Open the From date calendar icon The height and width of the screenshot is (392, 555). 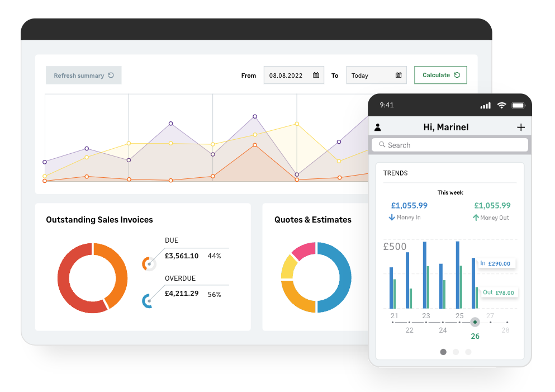316,75
